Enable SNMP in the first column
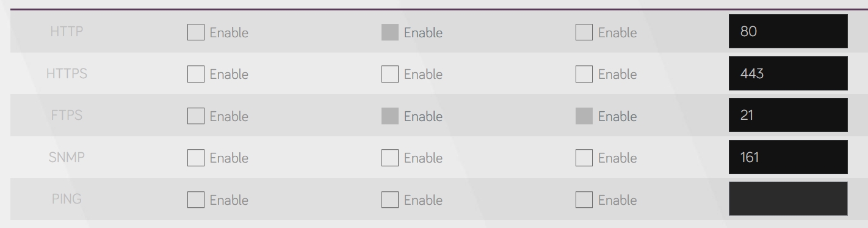The height and width of the screenshot is (228, 868). pos(195,158)
